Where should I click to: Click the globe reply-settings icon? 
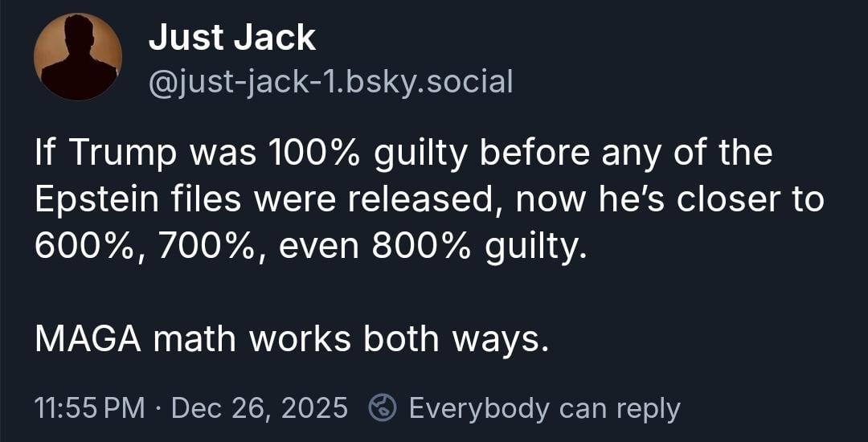coord(382,408)
